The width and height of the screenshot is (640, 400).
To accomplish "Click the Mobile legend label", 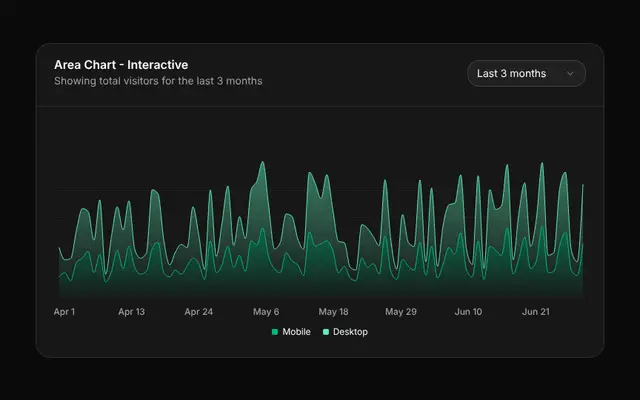I will 296,332.
